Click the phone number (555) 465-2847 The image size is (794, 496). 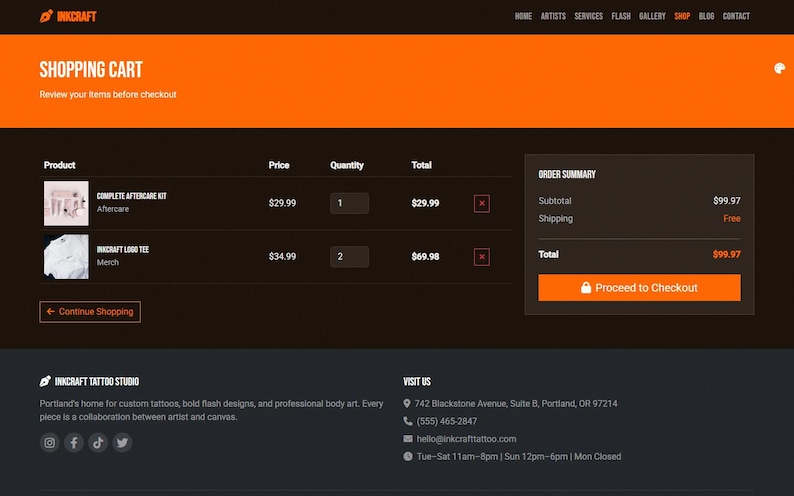(x=447, y=421)
